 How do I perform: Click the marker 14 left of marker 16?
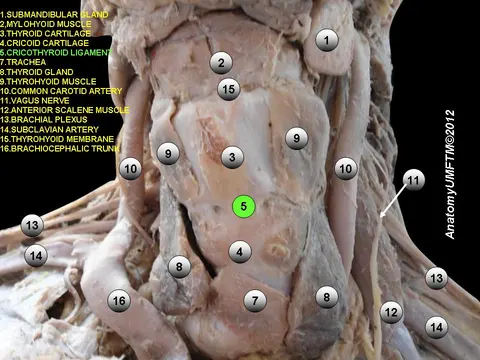coord(36,256)
